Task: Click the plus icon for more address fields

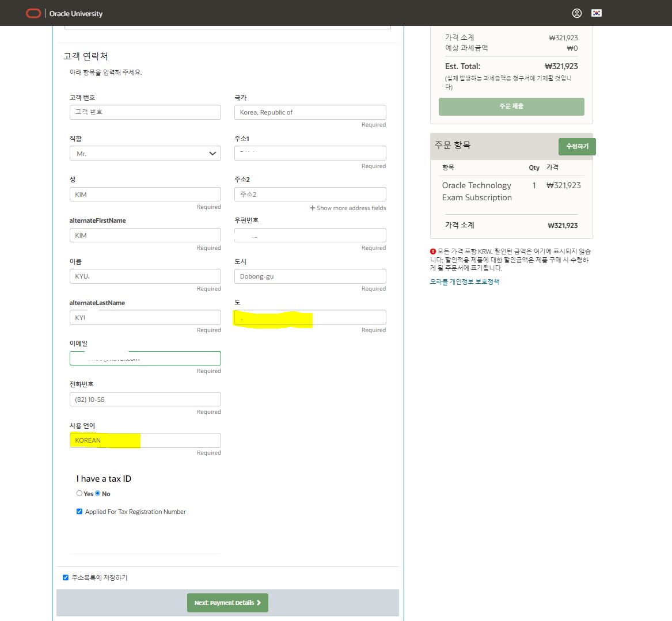Action: coord(313,208)
